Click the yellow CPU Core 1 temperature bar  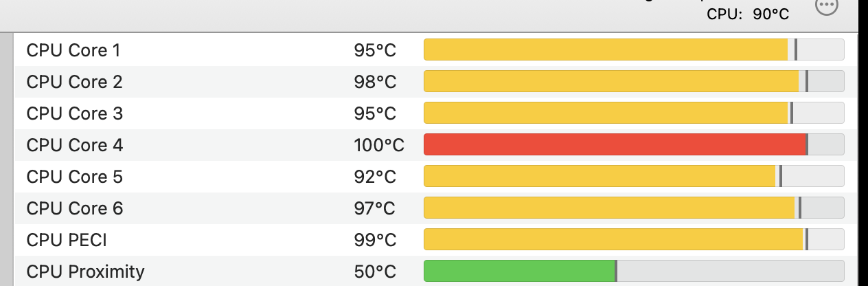(606, 50)
